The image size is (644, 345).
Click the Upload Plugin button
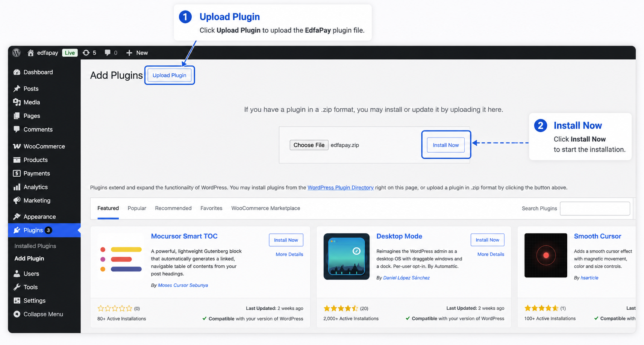point(170,75)
